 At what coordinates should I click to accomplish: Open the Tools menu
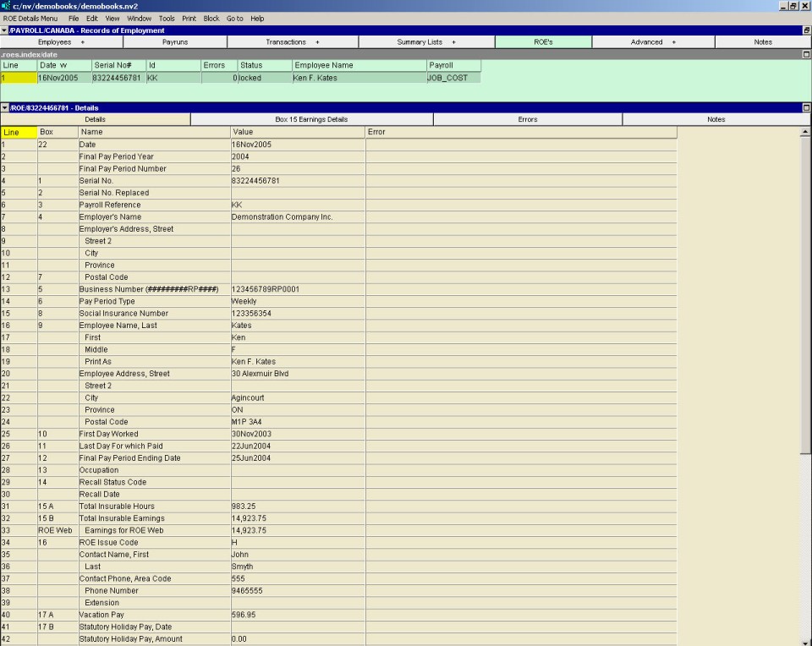tap(167, 18)
